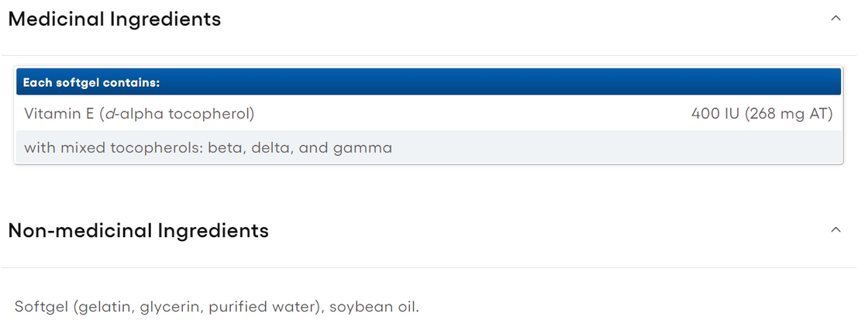Image resolution: width=868 pixels, height=327 pixels.
Task: Click the Non-medicinal Ingredients heading
Action: 138,231
